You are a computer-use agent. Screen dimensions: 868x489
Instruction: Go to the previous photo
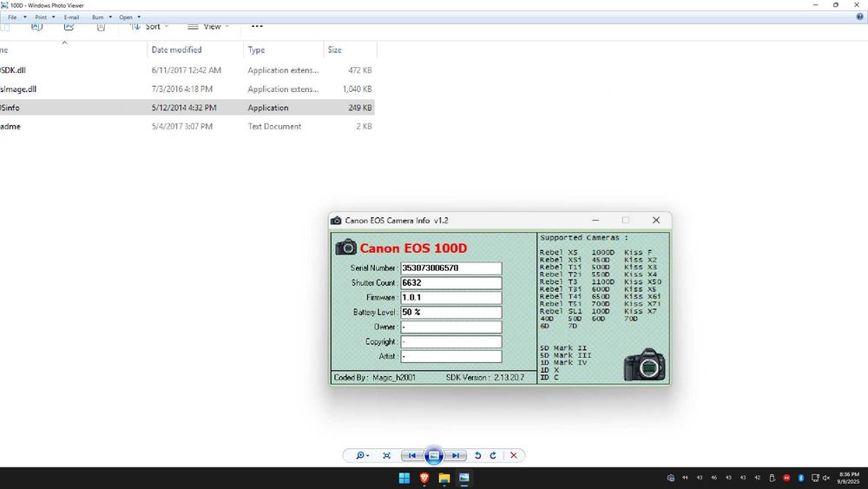411,455
